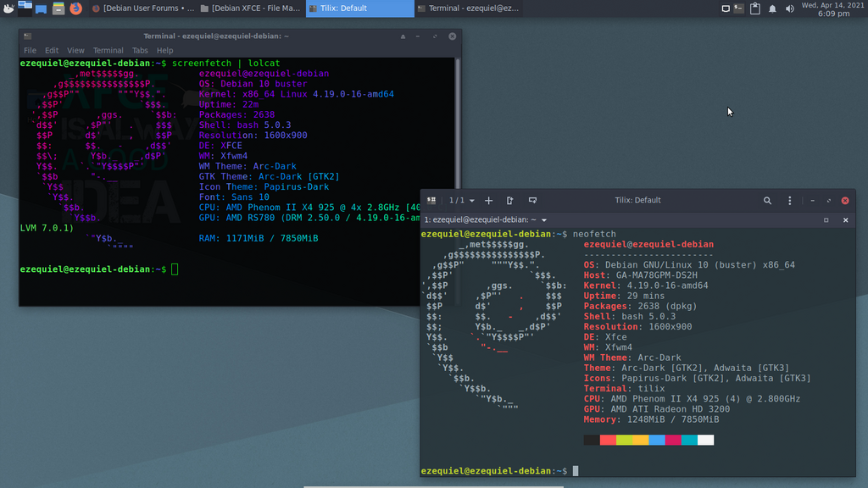Click "Kernel: 4.19.0-16-amd64" in Tilix
Screen dimensions: 868x488
[645, 286]
